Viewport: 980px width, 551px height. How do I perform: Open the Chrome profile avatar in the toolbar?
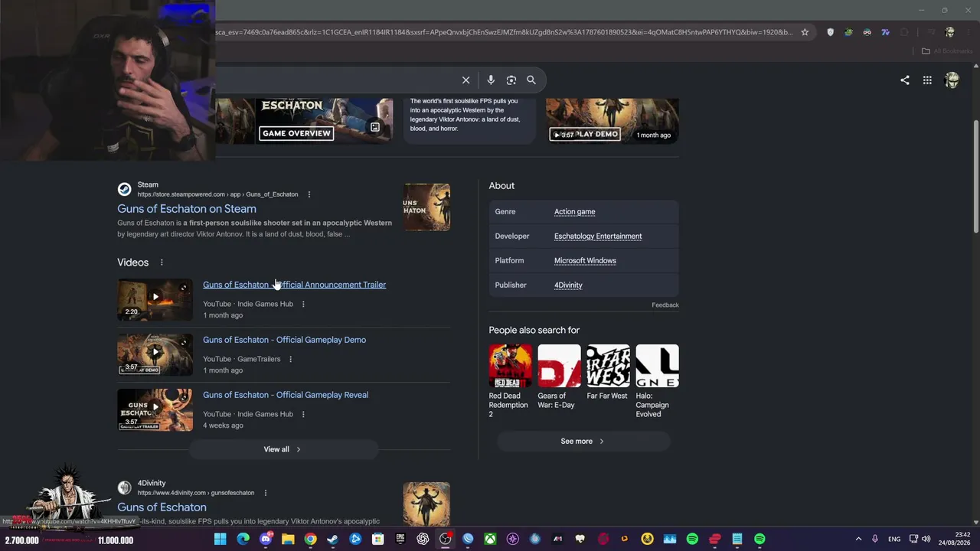(950, 32)
